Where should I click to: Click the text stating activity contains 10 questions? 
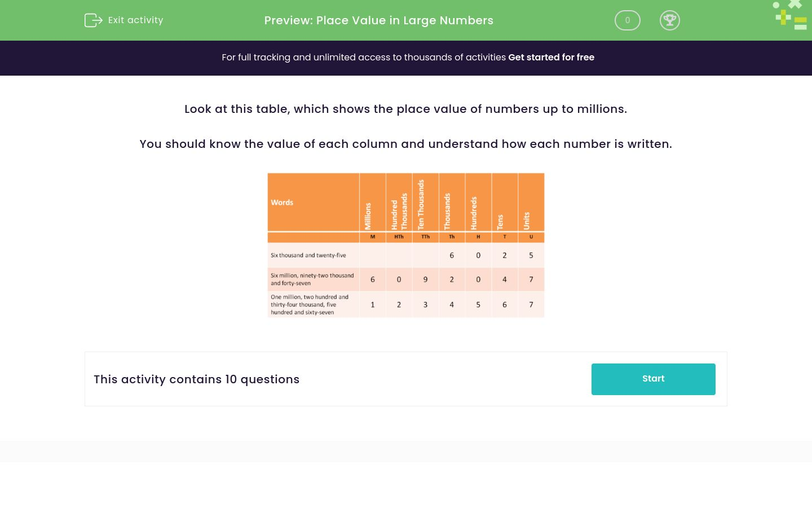(196, 379)
